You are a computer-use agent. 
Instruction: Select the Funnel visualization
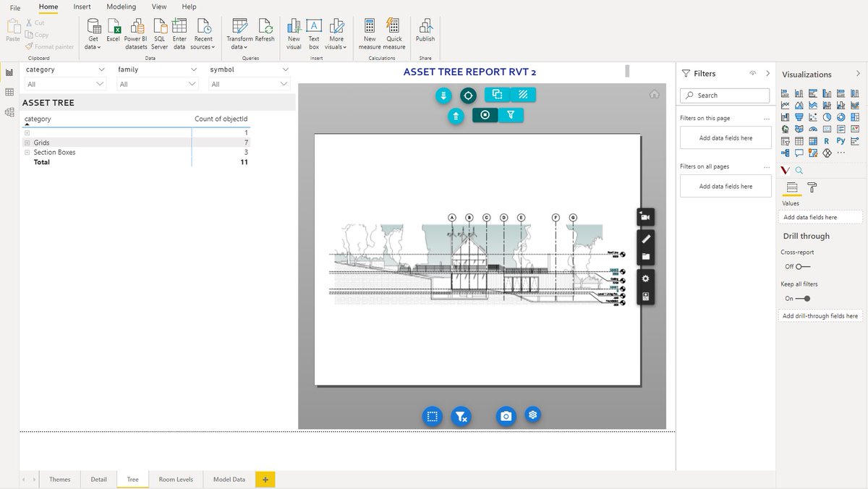pos(799,117)
